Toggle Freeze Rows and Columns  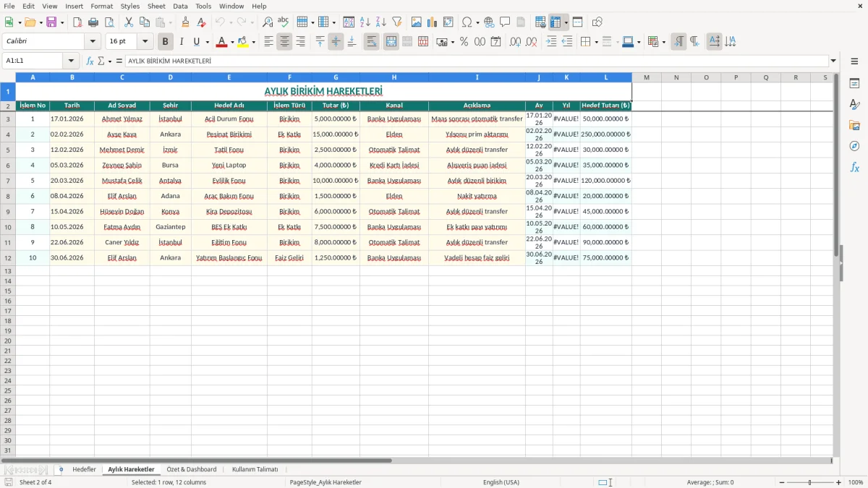[x=556, y=22]
